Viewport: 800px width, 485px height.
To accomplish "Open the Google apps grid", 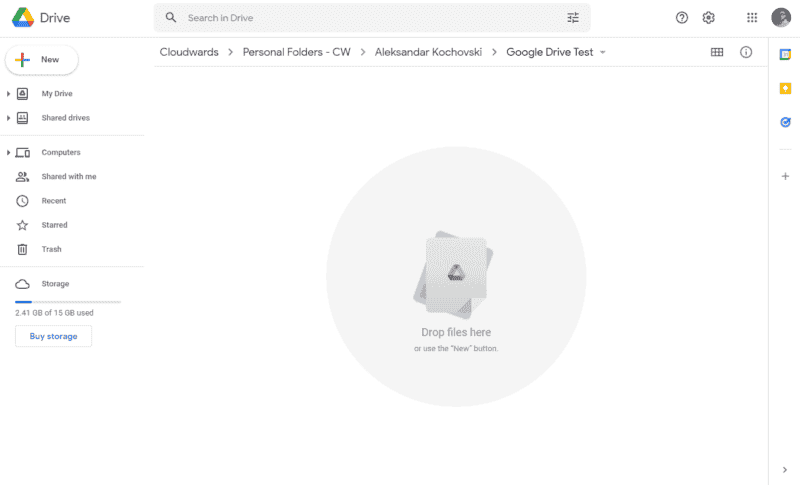I will pyautogui.click(x=752, y=18).
